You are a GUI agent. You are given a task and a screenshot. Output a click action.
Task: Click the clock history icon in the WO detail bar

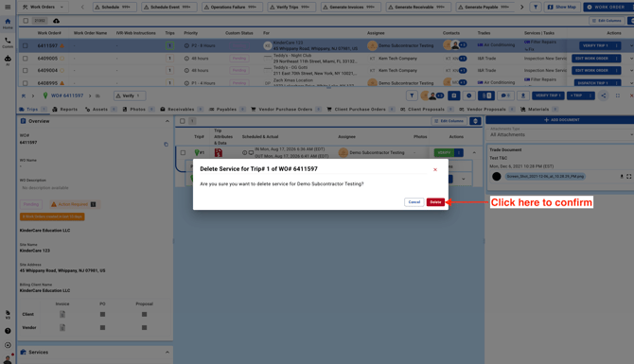pyautogui.click(x=468, y=95)
